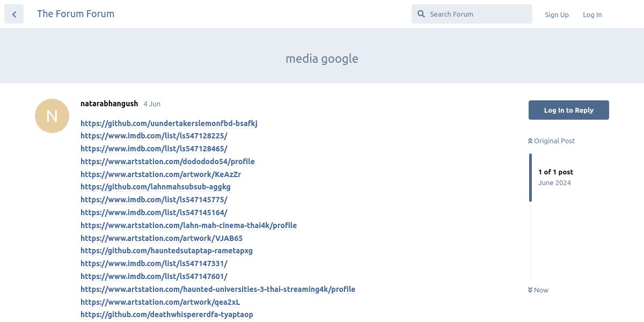Open artstation dodododo54 profile link
Image resolution: width=644 pixels, height=322 pixels.
[167, 162]
